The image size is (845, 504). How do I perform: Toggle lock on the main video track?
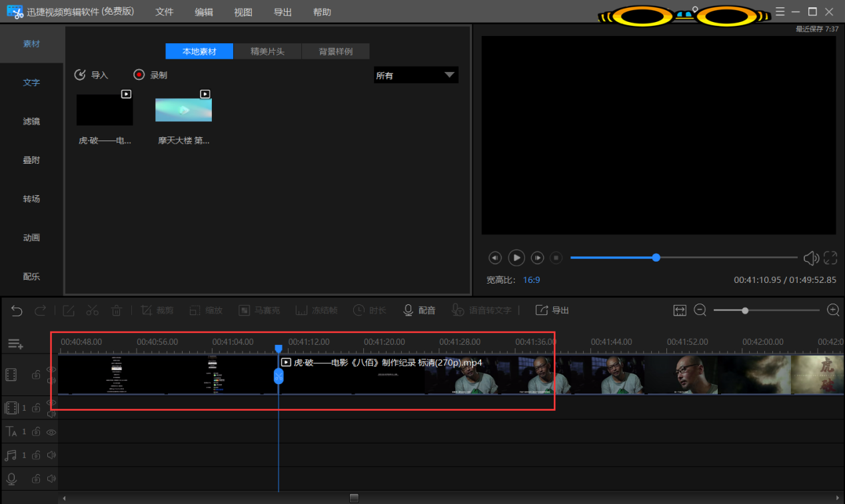pos(36,375)
